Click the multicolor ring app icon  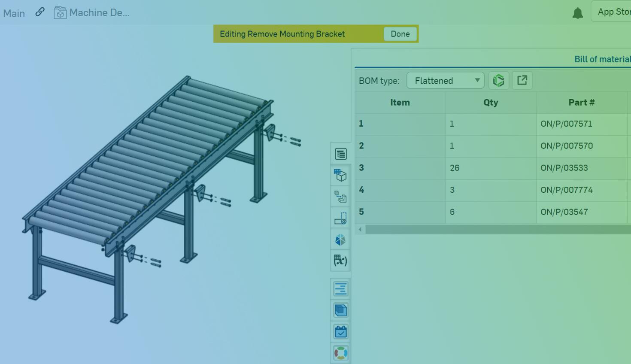(340, 353)
